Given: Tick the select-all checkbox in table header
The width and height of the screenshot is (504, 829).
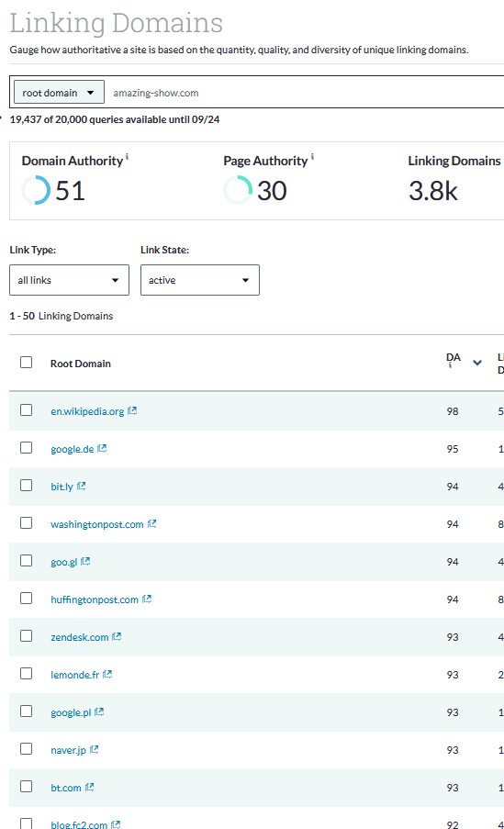Looking at the screenshot, I should 26,362.
